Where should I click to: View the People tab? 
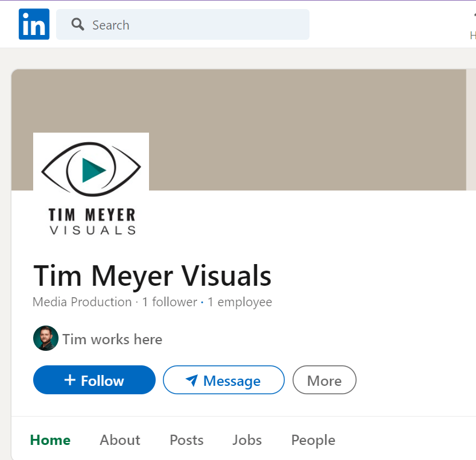(x=313, y=440)
